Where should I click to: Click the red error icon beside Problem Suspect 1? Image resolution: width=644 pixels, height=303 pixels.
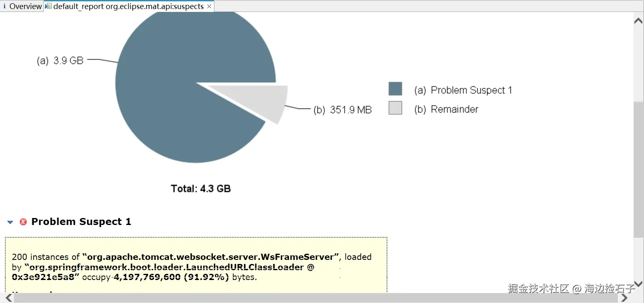(x=23, y=222)
